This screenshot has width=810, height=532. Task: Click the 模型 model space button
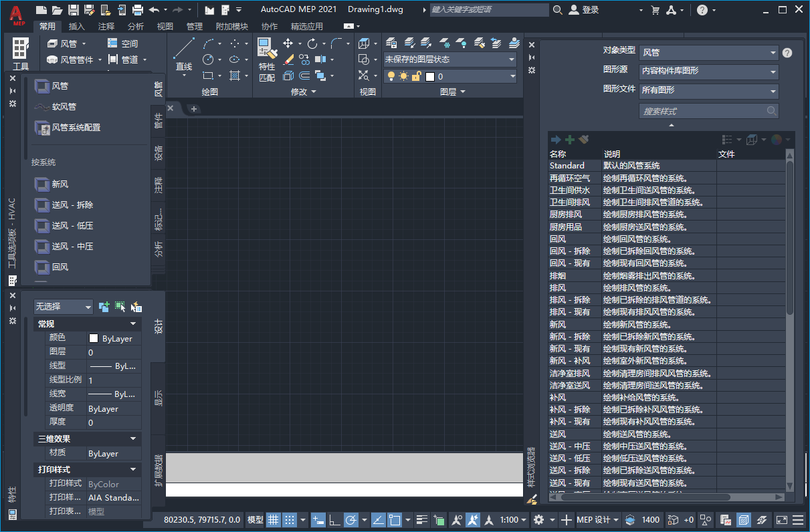[x=256, y=519]
